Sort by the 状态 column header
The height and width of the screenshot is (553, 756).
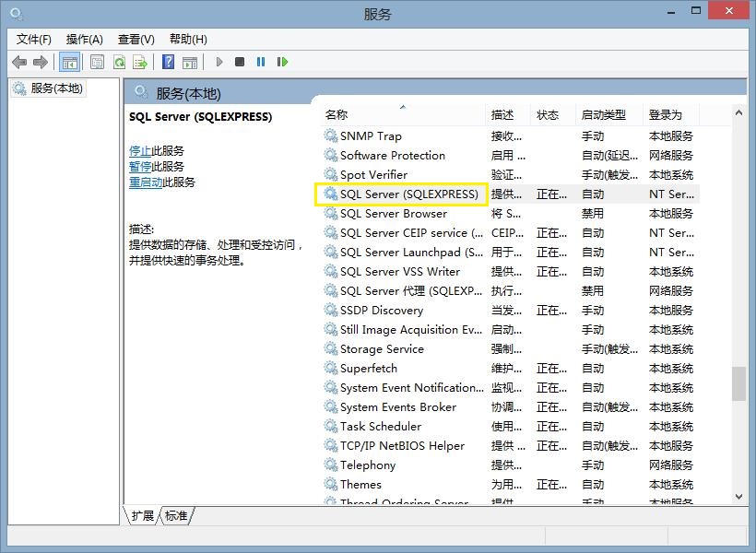(x=552, y=114)
